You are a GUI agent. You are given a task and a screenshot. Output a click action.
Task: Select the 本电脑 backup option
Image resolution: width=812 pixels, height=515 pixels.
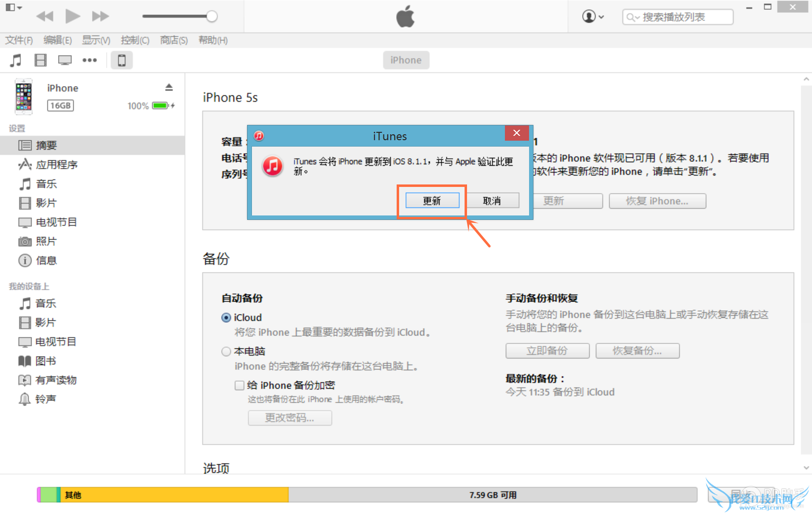[x=226, y=351]
